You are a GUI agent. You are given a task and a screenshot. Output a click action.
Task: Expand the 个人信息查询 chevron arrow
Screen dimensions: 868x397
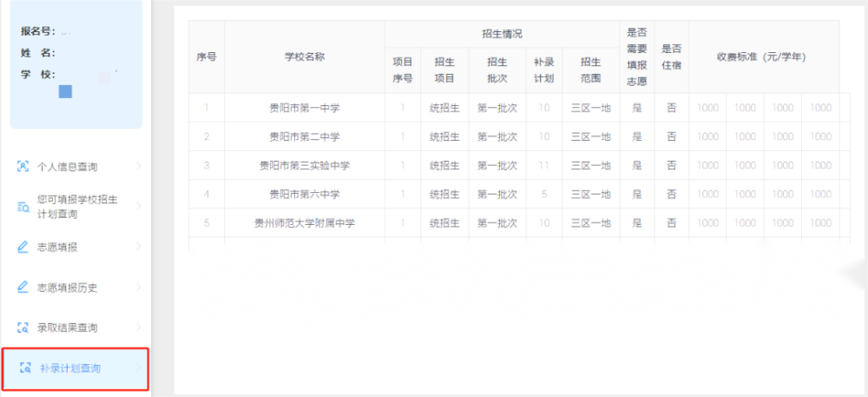[x=139, y=167]
